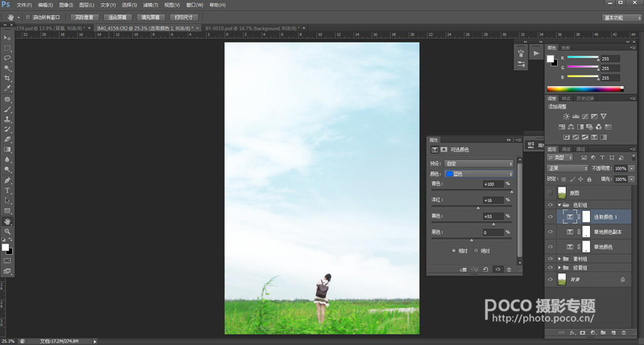644x345 pixels.
Task: Switch to the 通道 channels tab
Action: pos(567,149)
